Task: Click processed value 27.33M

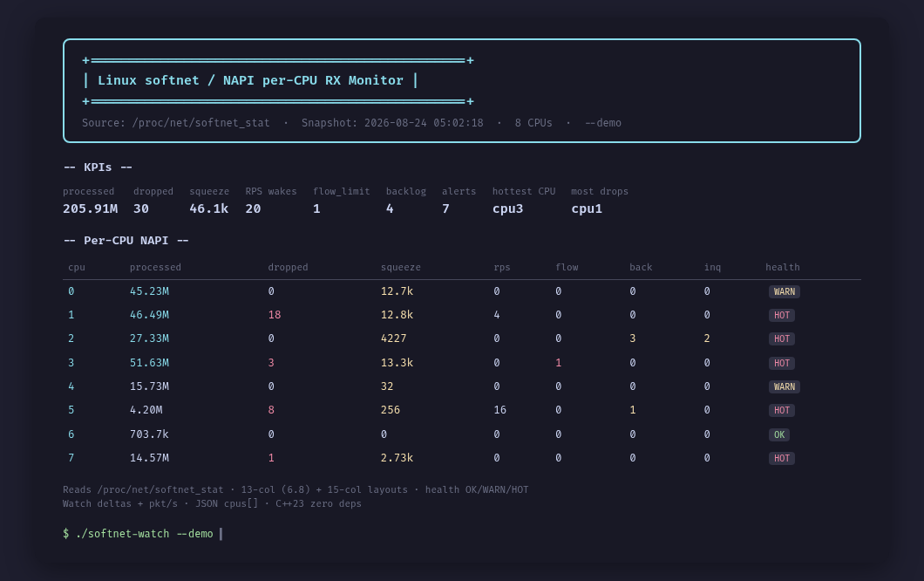Action: tap(149, 338)
